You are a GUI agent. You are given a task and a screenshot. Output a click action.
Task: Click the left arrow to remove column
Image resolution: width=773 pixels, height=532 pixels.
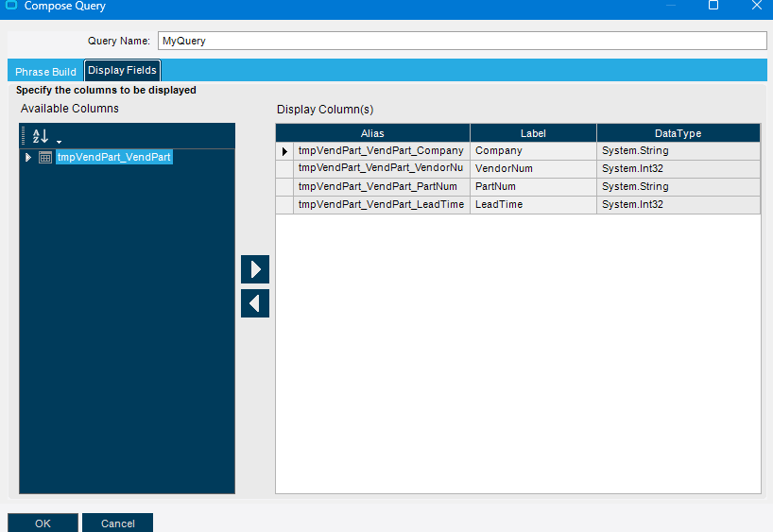[255, 303]
